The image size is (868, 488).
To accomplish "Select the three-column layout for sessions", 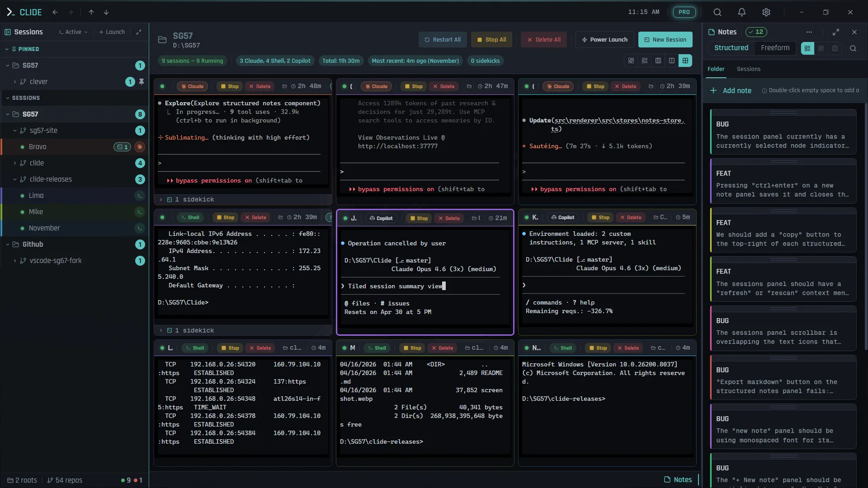I will click(x=658, y=61).
